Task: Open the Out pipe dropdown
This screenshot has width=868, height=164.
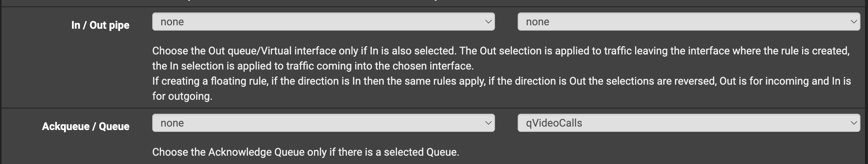Action: [688, 22]
